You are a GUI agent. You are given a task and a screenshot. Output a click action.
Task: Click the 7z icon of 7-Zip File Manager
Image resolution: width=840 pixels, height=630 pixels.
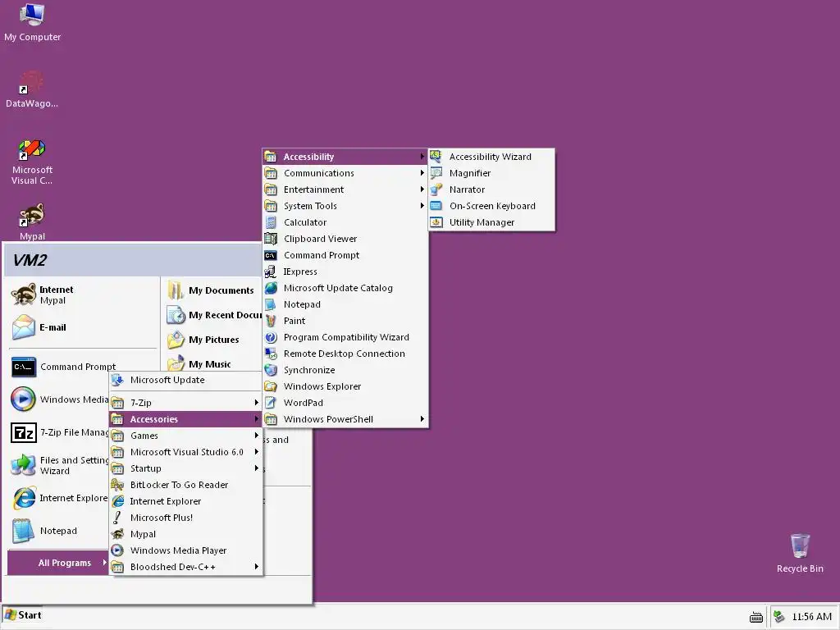[x=24, y=432]
